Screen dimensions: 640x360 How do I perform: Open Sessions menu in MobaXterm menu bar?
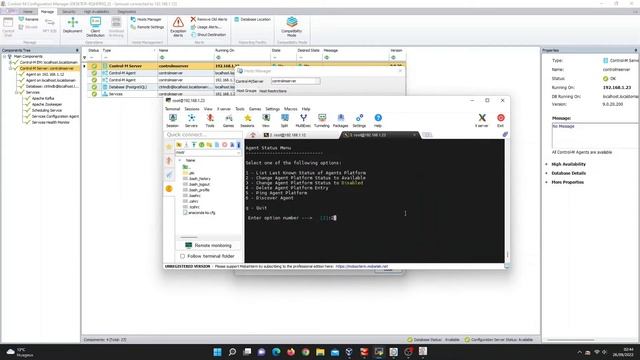(192, 109)
